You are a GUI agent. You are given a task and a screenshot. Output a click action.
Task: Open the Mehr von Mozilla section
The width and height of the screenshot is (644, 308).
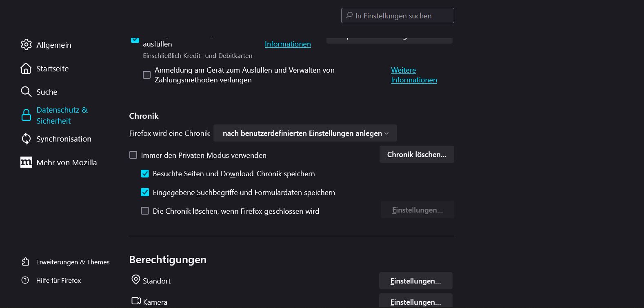point(67,162)
